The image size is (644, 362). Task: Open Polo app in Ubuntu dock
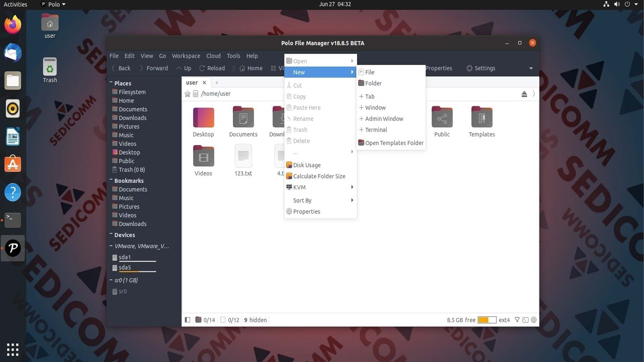pyautogui.click(x=13, y=248)
